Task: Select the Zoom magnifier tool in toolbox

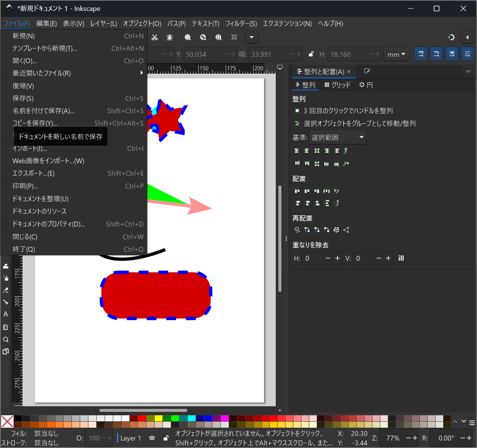Action: coord(6,339)
